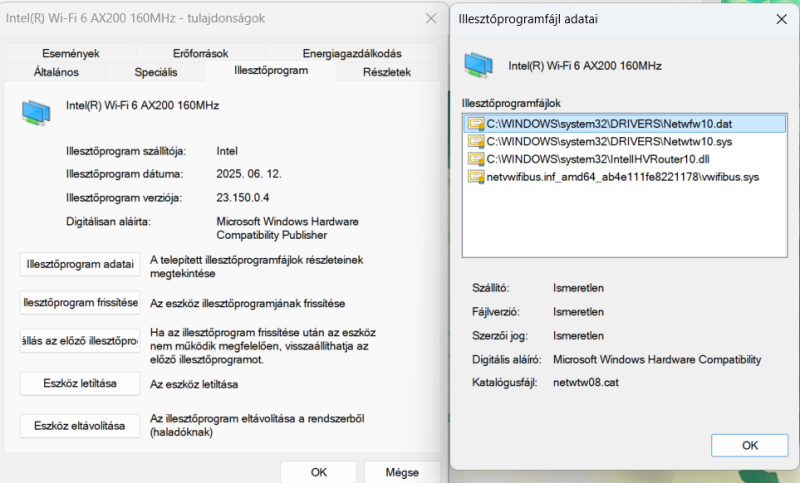This screenshot has height=483, width=800.
Task: Click the Illesztőprogramfájlok list label
Action: 511,103
